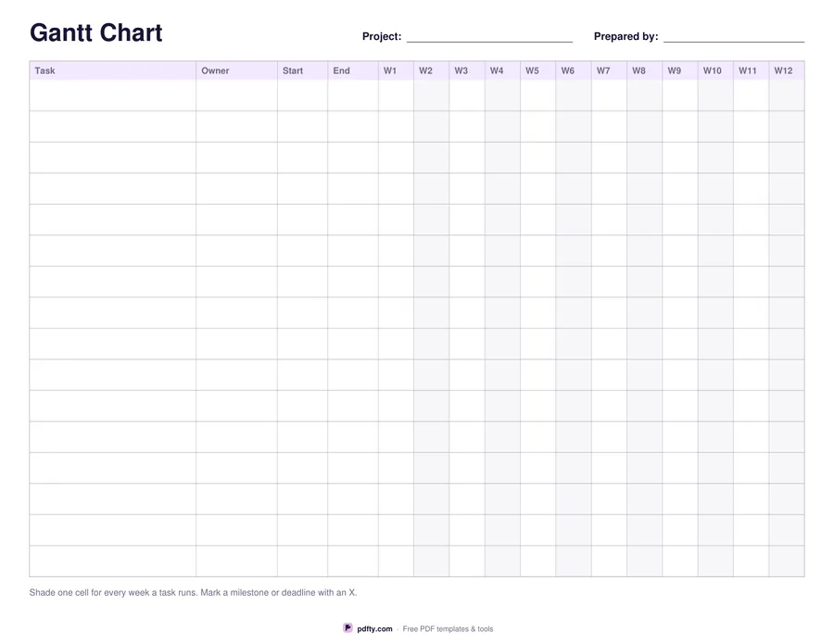This screenshot has height=644, width=834.
Task: Select the Start column header
Action: click(x=302, y=70)
